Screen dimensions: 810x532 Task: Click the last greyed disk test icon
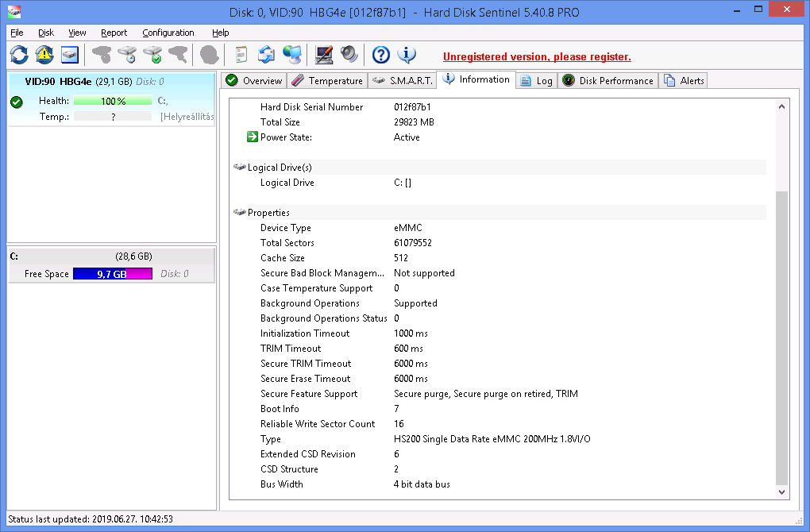click(x=178, y=55)
